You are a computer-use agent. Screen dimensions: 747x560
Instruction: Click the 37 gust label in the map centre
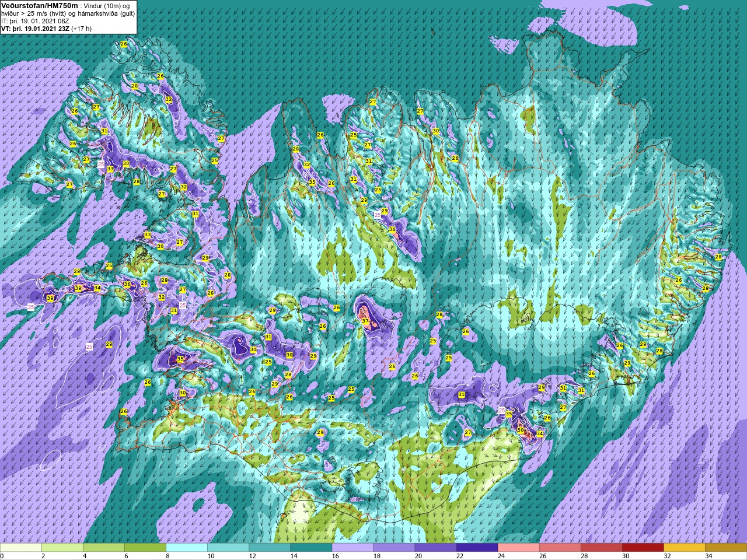coord(365,321)
